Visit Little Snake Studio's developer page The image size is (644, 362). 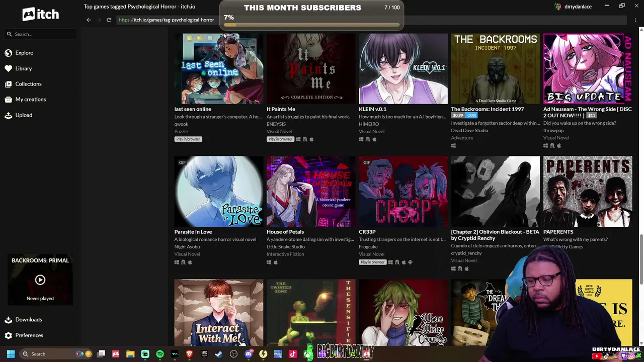(286, 247)
